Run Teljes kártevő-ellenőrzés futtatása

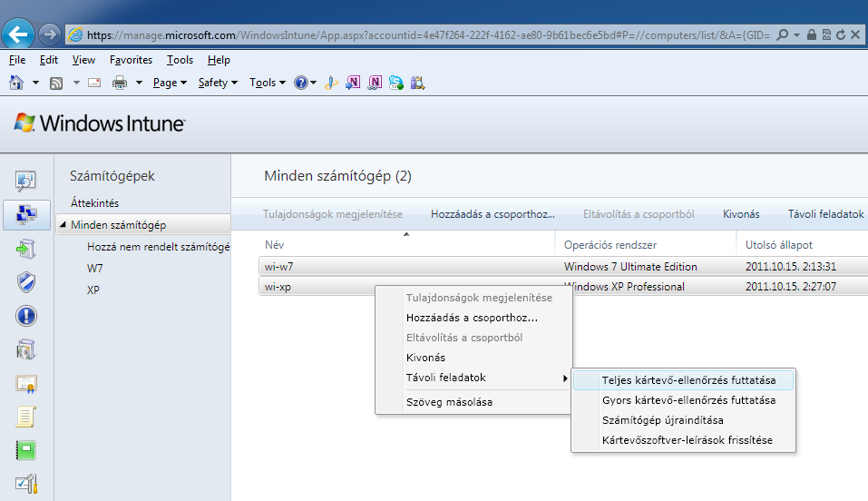click(684, 380)
